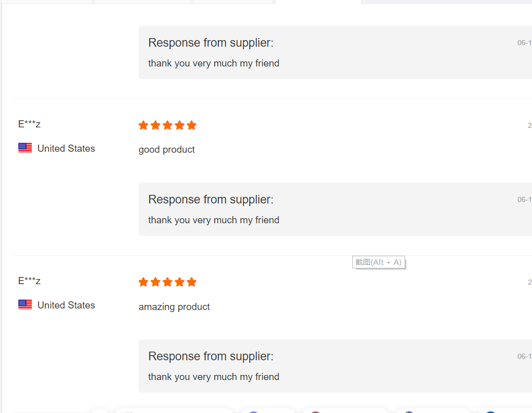Click "United States" beside the "good product" review
This screenshot has height=413, width=532.
tap(66, 148)
